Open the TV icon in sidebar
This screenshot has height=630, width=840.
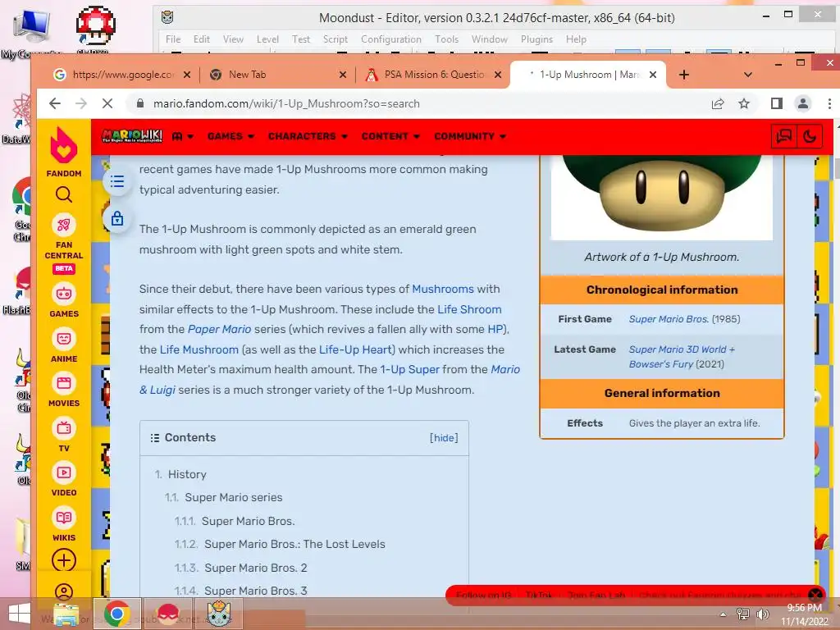click(64, 428)
